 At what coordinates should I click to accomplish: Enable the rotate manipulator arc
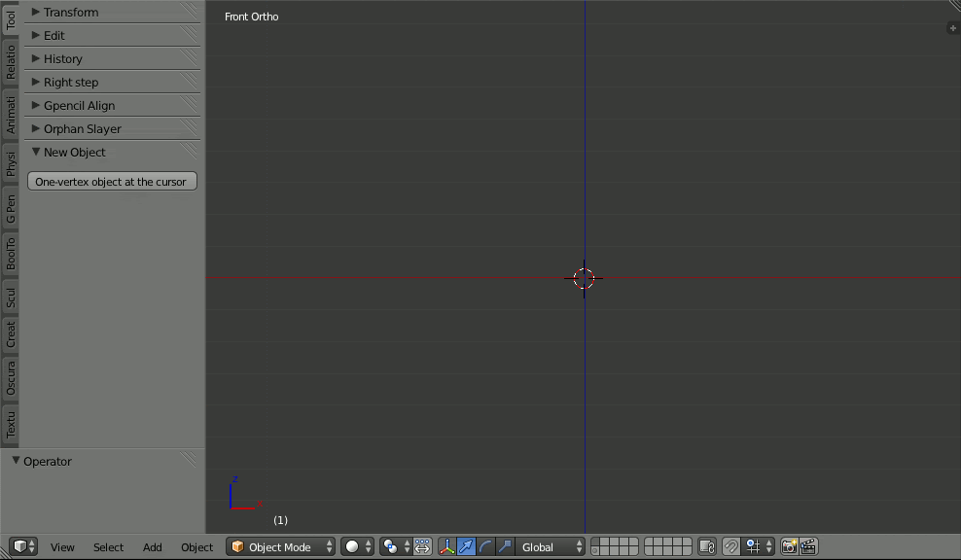[485, 546]
